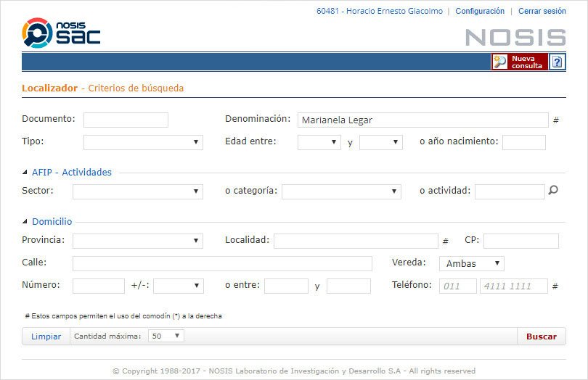The image size is (588, 380).
Task: Click the Calle input field
Action: (222, 263)
